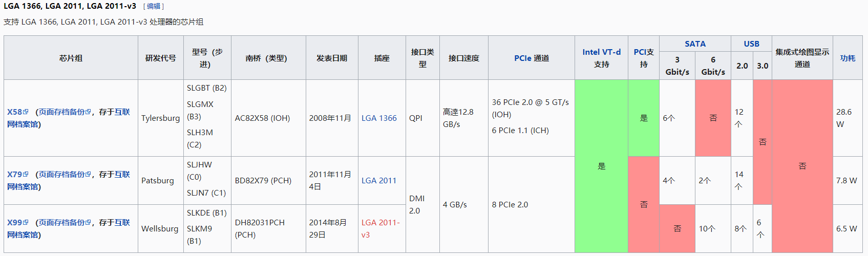
Task: Select the 插座 column header
Action: (382, 58)
